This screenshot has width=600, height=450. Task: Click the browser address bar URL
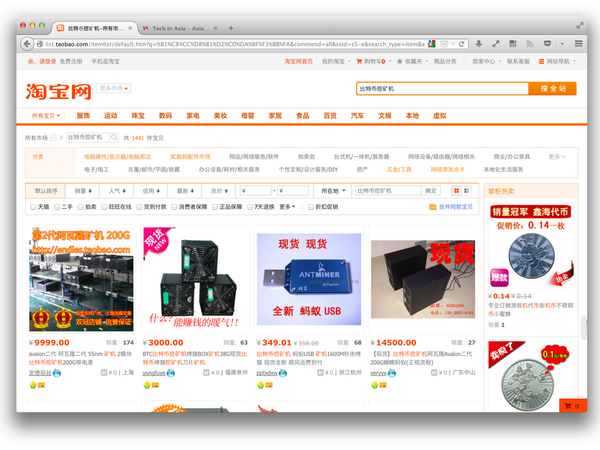point(234,44)
